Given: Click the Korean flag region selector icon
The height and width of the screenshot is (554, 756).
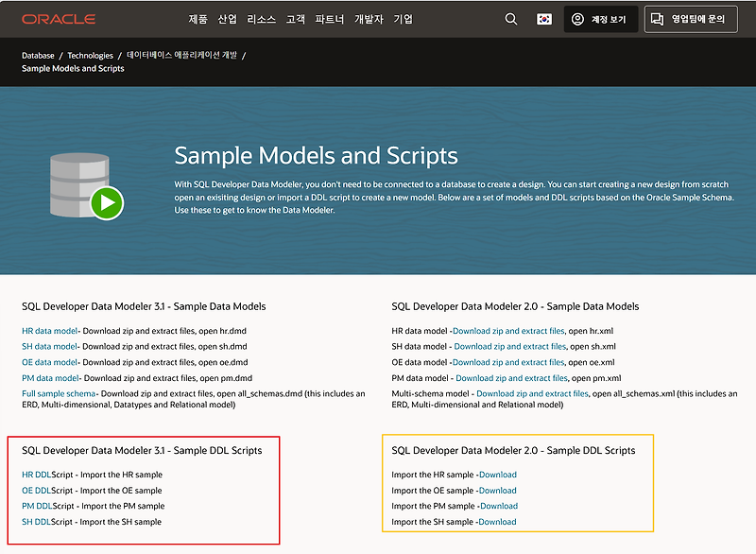Looking at the screenshot, I should 543,19.
